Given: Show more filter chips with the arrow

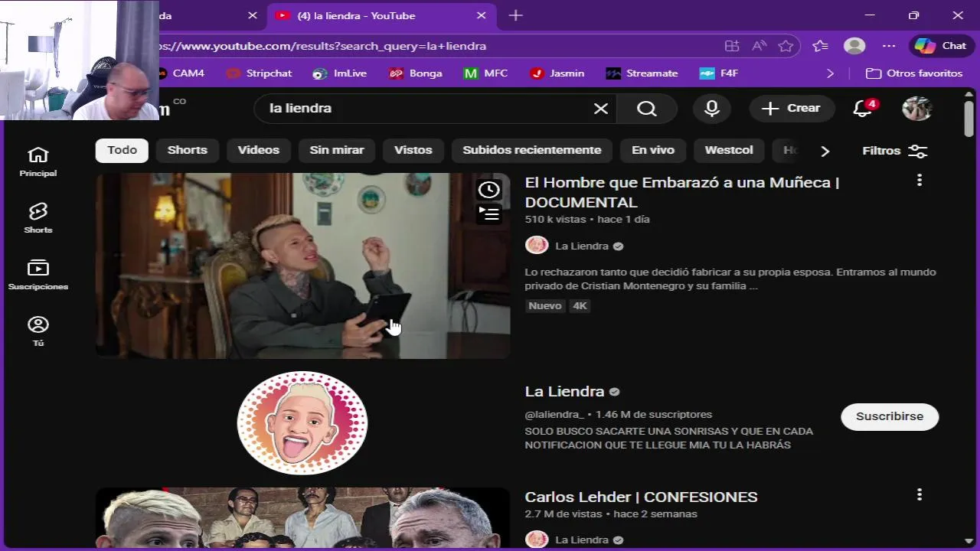Looking at the screenshot, I should pos(825,151).
